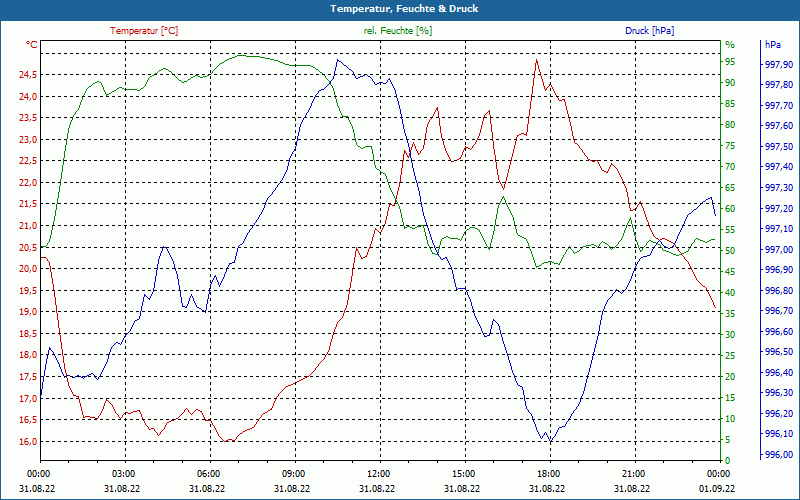Click the '03:00' time axis label
Viewport: 800px width, 500px height.
point(122,474)
